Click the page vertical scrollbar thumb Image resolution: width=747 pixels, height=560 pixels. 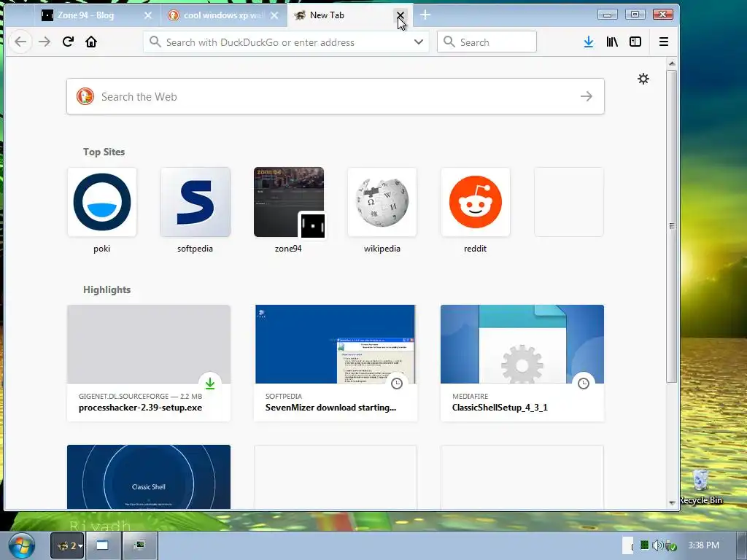pos(672,226)
